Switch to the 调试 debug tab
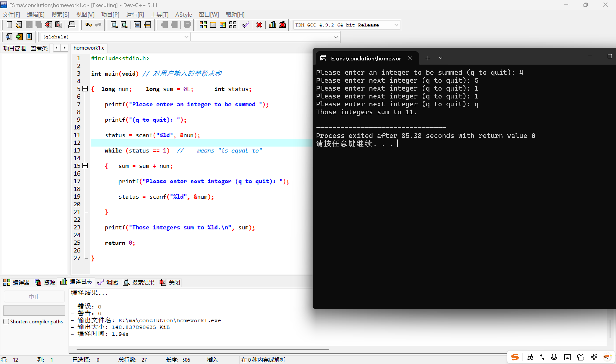Screen dimensions: 616x364 click(x=108, y=282)
